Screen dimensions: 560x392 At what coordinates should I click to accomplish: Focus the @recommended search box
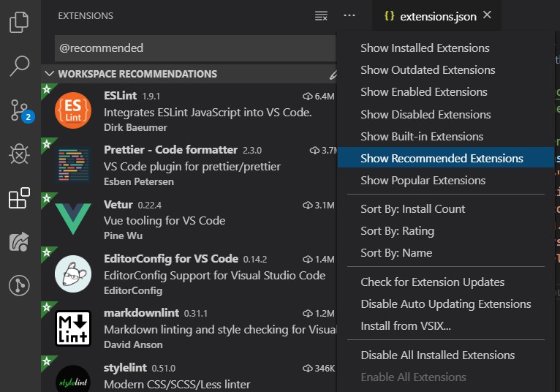click(x=195, y=48)
